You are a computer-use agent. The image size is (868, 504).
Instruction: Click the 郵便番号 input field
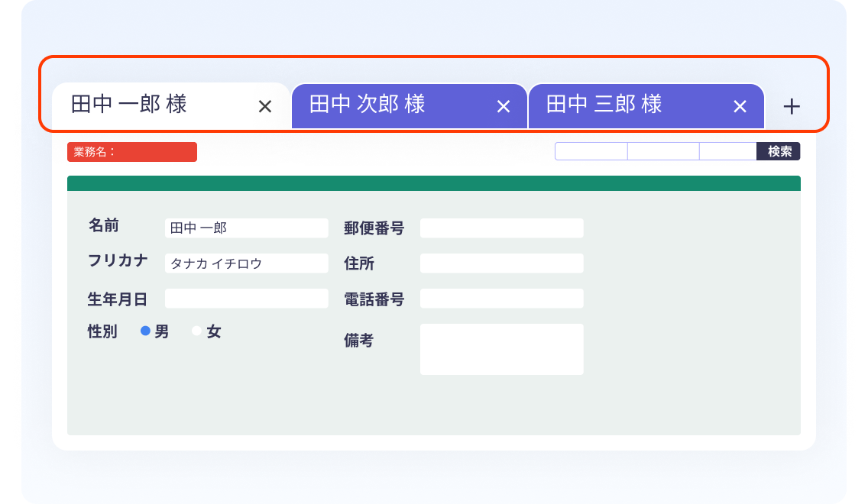point(501,228)
